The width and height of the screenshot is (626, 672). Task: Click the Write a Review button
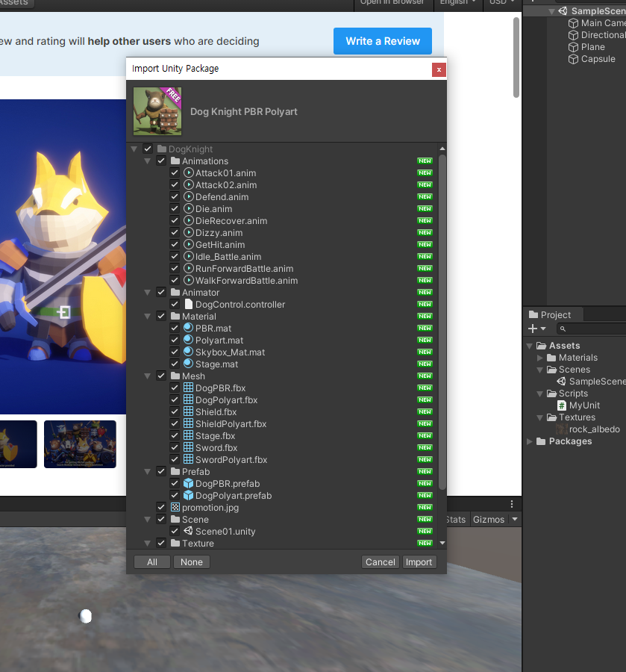click(383, 41)
